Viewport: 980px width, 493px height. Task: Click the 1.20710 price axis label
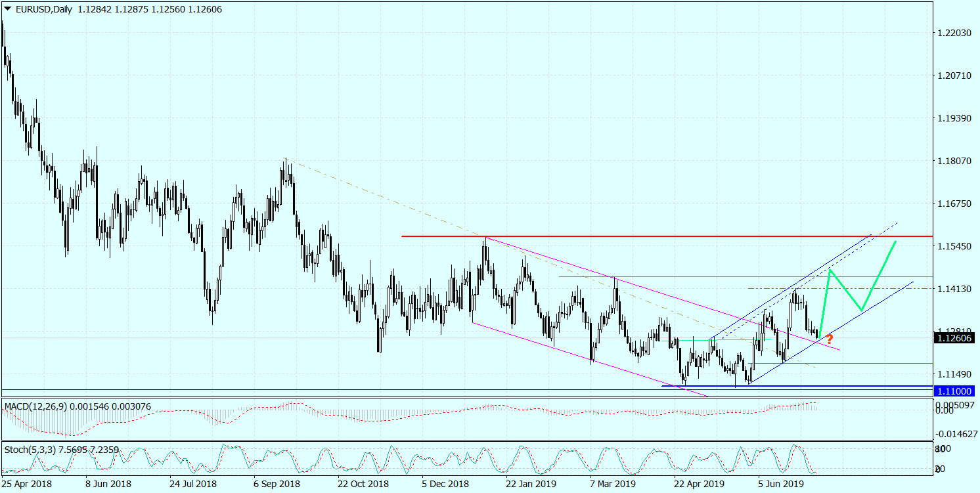[x=955, y=75]
